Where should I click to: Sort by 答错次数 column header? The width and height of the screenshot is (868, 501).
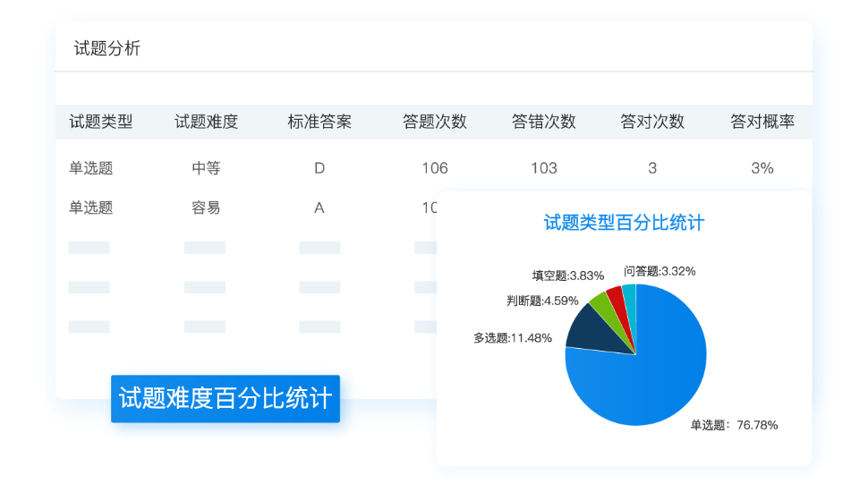[544, 123]
